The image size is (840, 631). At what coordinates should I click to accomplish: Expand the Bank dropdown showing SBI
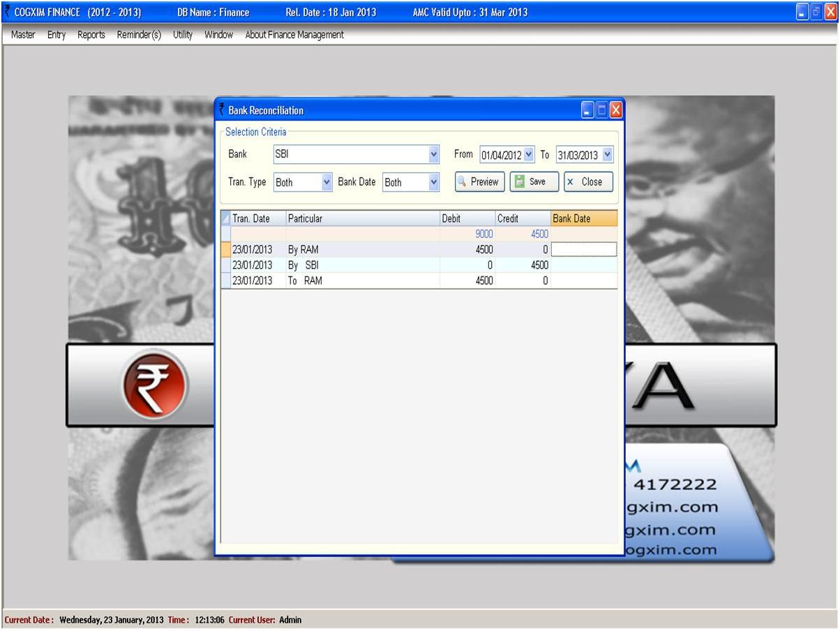[434, 154]
